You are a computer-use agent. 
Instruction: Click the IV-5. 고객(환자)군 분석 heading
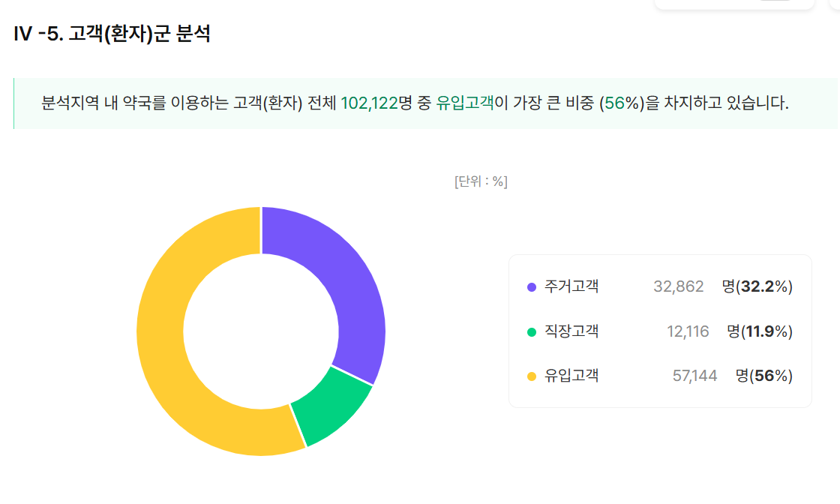(x=112, y=34)
